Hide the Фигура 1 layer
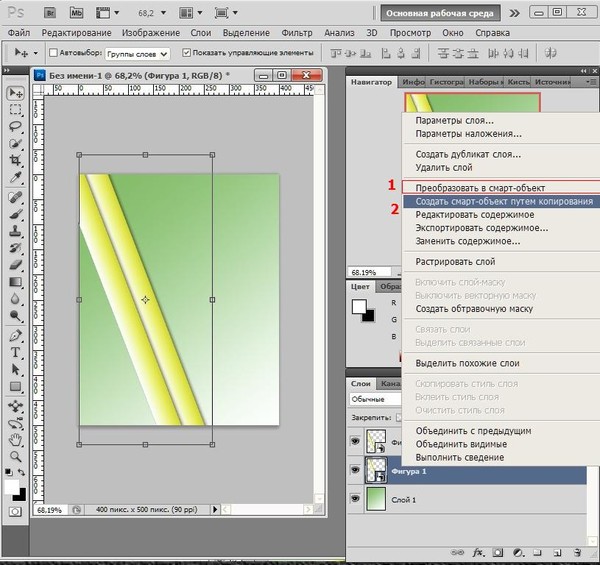The height and width of the screenshot is (565, 600). pos(357,470)
